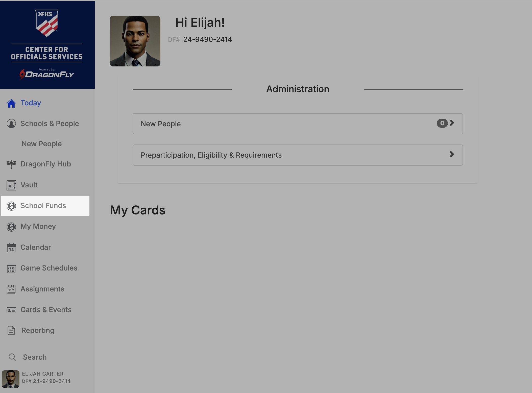Open the Calendar icon in sidebar
The height and width of the screenshot is (393, 532).
click(x=11, y=248)
